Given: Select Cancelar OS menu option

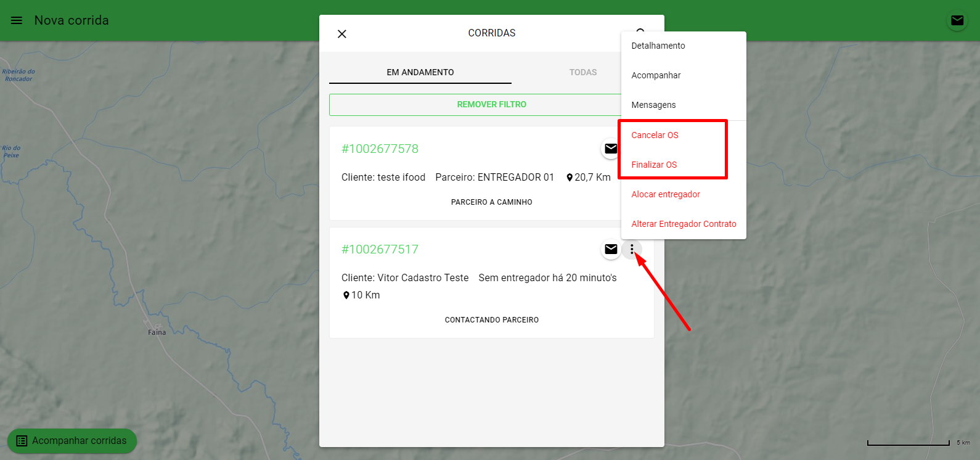Looking at the screenshot, I should (684, 135).
